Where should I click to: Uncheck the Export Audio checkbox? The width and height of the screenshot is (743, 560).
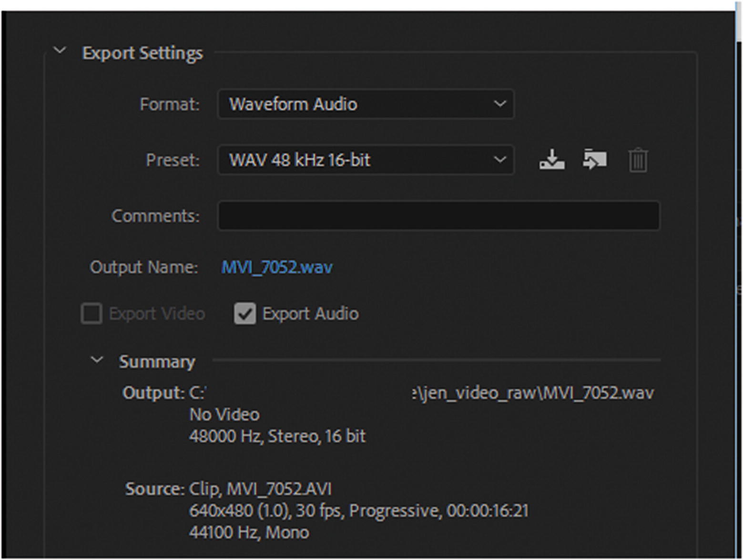coord(245,314)
